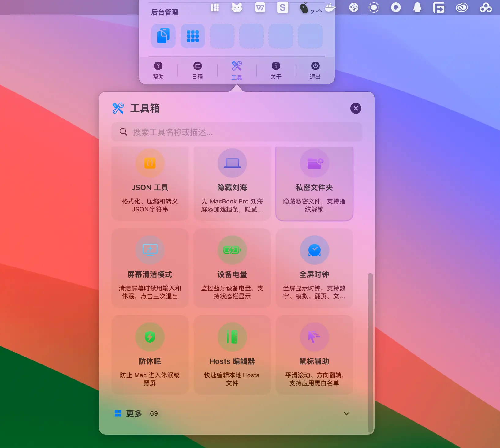Click the 工具箱 title
This screenshot has height=448, width=500.
point(145,108)
